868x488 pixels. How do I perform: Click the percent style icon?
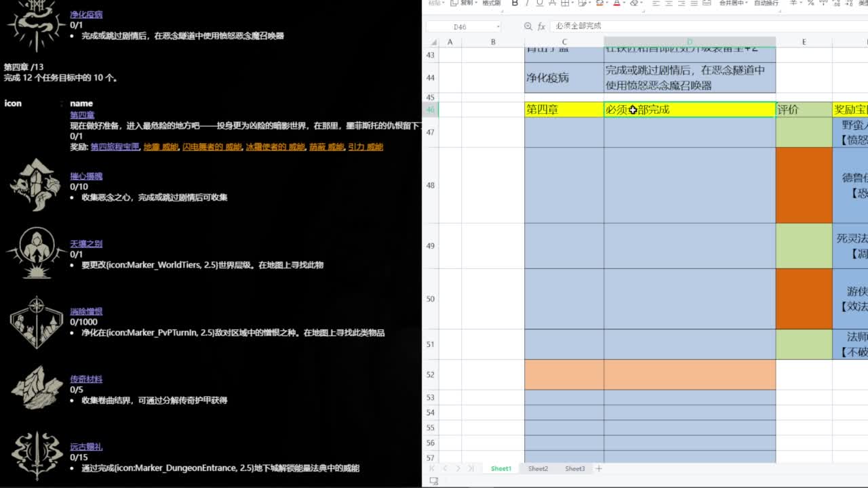click(x=810, y=3)
